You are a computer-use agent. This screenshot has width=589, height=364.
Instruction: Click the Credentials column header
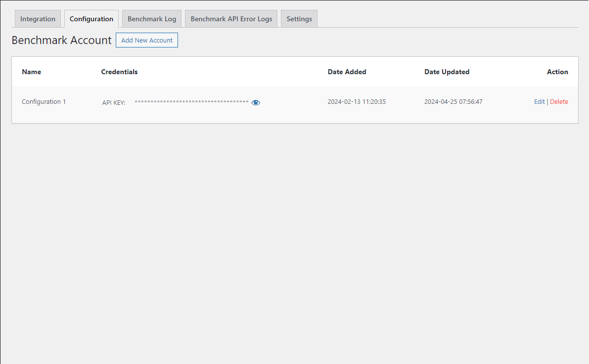point(120,72)
